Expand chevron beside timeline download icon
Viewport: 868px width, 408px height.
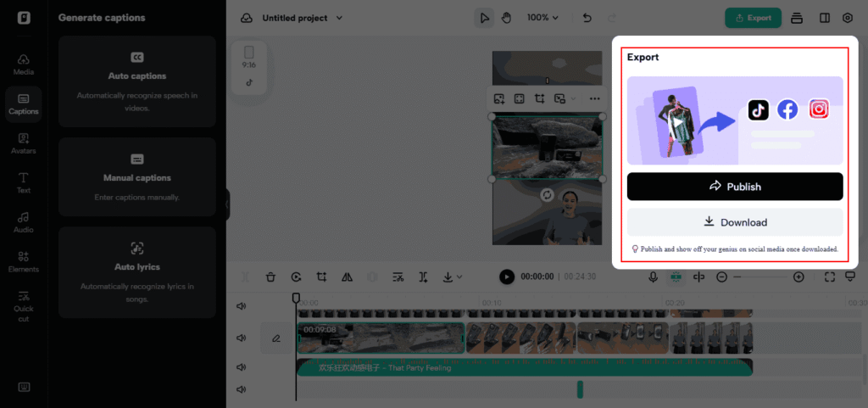(459, 277)
